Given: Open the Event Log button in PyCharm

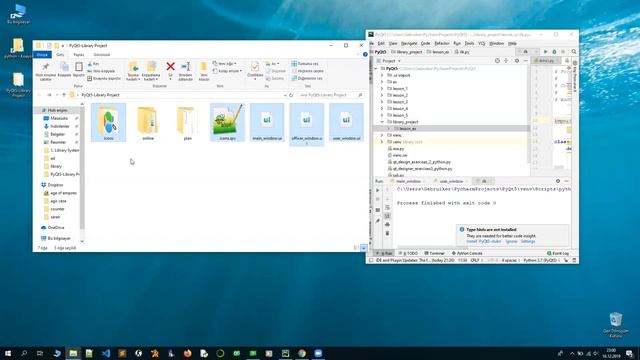Looking at the screenshot, I should point(558,253).
